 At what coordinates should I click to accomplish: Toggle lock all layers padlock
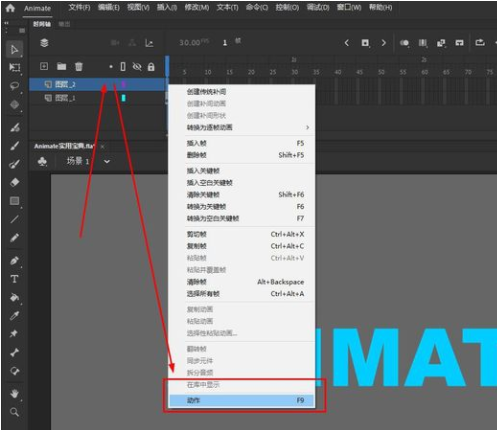(x=151, y=67)
